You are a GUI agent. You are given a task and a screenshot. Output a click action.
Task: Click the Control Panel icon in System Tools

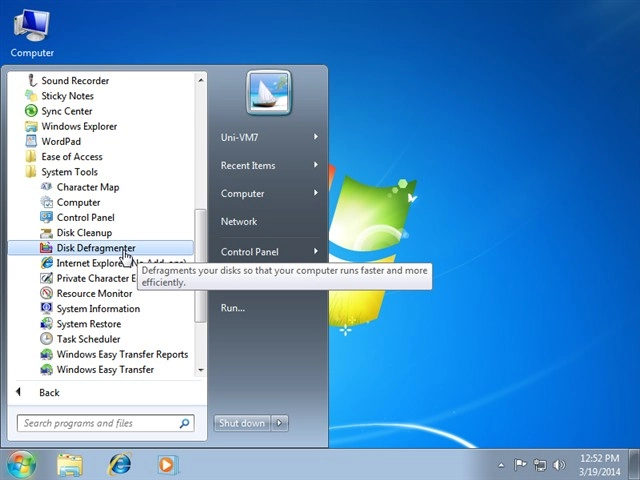(x=46, y=217)
